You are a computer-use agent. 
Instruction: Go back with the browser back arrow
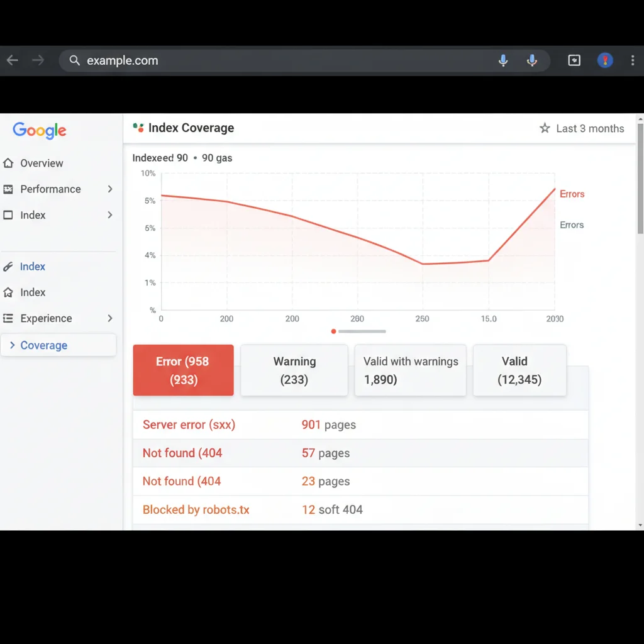pyautogui.click(x=13, y=60)
